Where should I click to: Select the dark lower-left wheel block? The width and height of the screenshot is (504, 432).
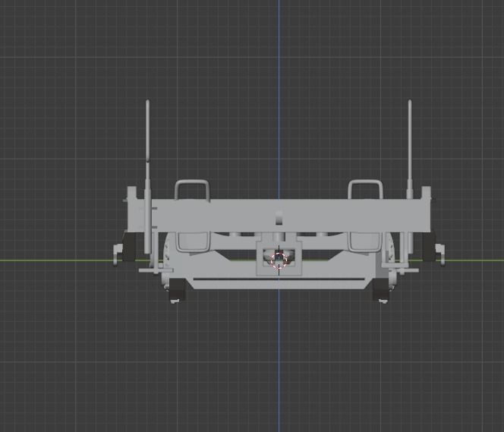[177, 289]
